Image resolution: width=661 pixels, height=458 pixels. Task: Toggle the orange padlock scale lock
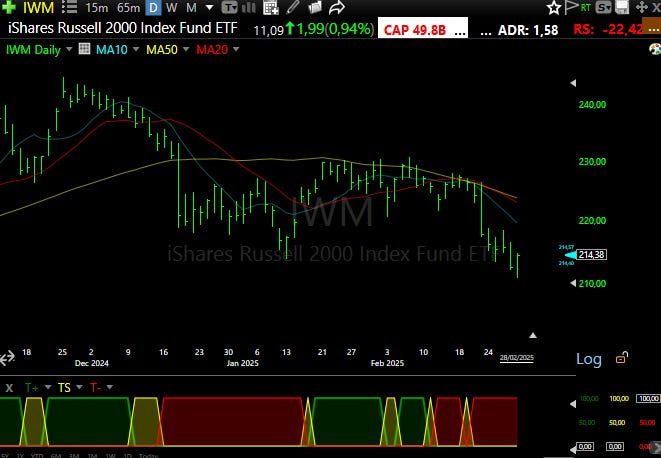(622, 358)
